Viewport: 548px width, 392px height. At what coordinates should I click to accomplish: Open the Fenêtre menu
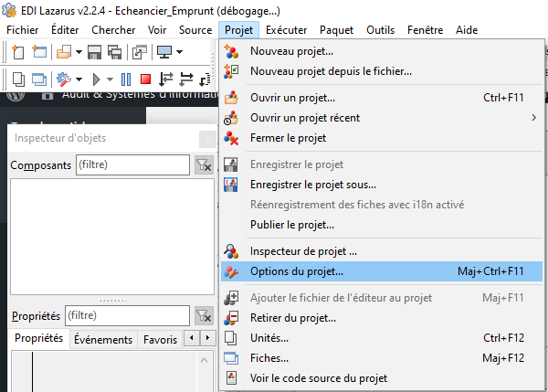(425, 30)
